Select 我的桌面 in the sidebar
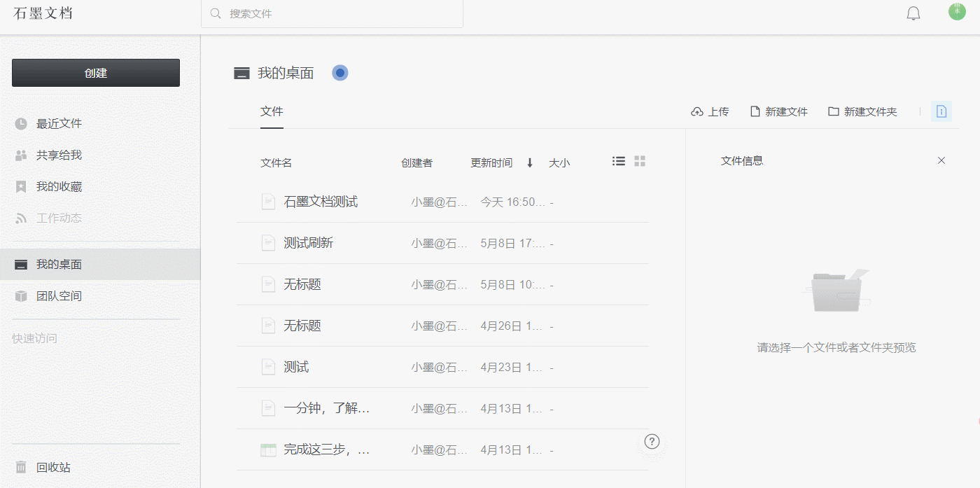 100,265
